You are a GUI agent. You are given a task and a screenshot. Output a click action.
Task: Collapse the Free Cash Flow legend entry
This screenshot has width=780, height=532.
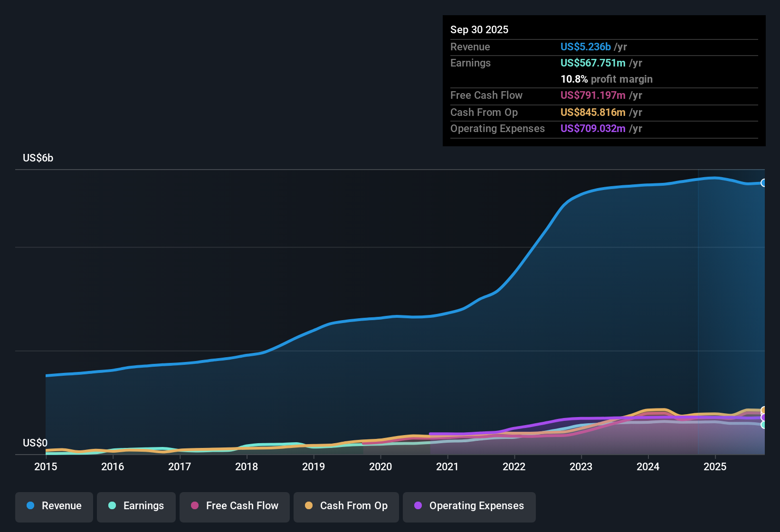pos(234,506)
